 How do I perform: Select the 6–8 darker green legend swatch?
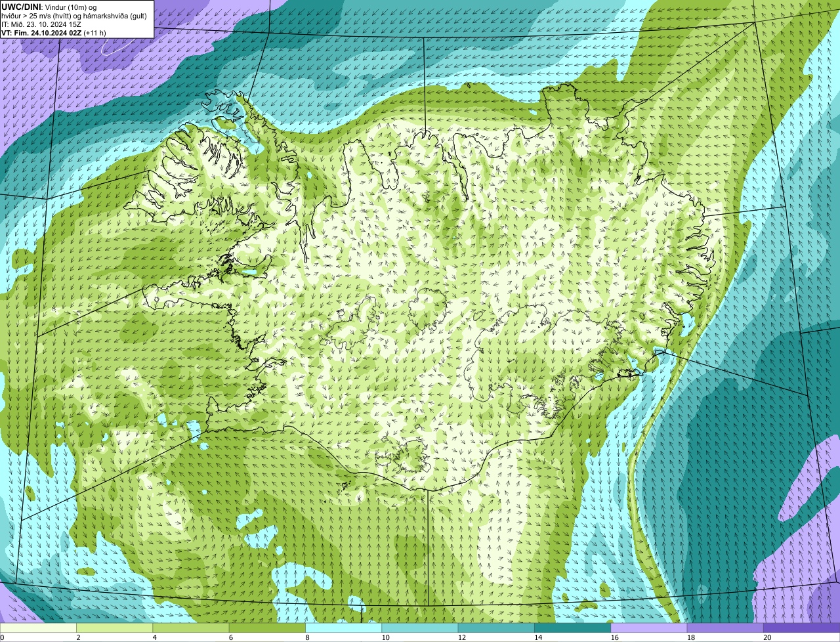coord(267,628)
